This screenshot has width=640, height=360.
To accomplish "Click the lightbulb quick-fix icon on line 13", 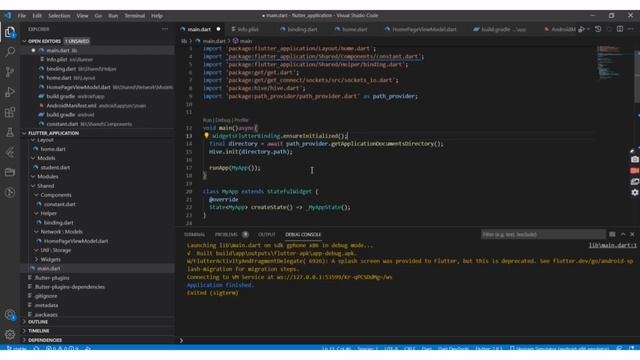I will 206,136.
